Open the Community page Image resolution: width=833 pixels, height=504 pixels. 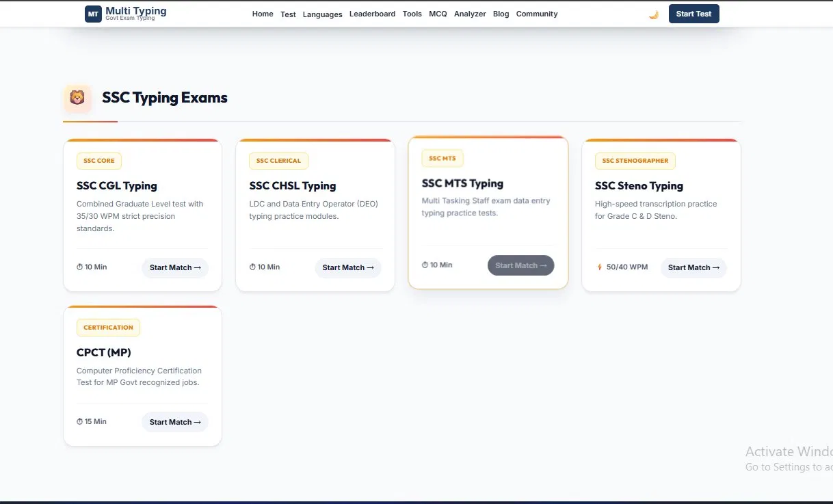[x=537, y=14]
